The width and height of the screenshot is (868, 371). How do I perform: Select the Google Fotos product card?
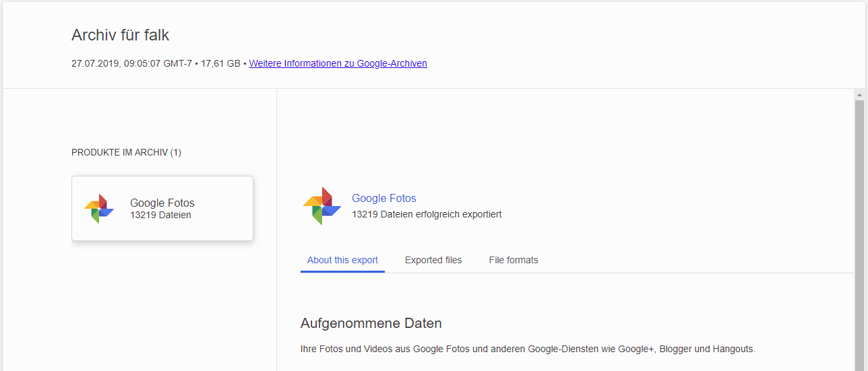click(x=162, y=209)
